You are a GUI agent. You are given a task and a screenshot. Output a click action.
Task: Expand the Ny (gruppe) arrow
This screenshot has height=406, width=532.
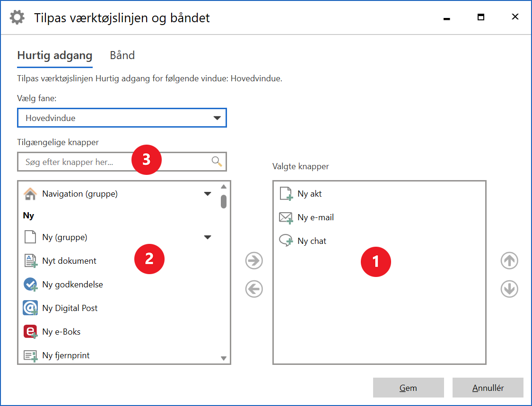pos(208,237)
